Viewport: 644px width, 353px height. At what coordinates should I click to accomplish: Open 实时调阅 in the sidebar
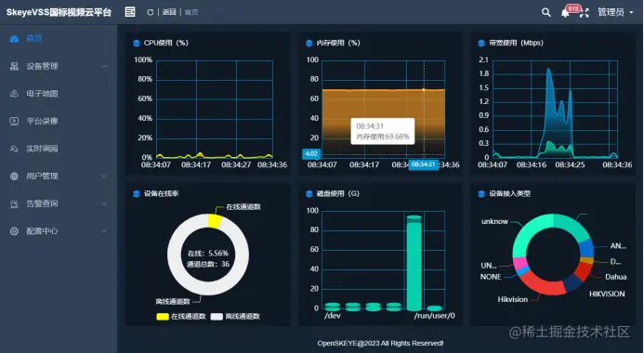[x=43, y=149]
